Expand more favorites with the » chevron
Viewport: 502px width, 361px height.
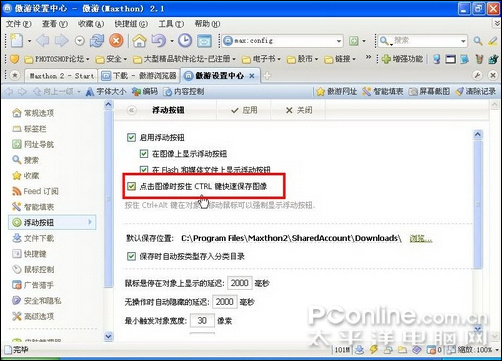click(368, 58)
